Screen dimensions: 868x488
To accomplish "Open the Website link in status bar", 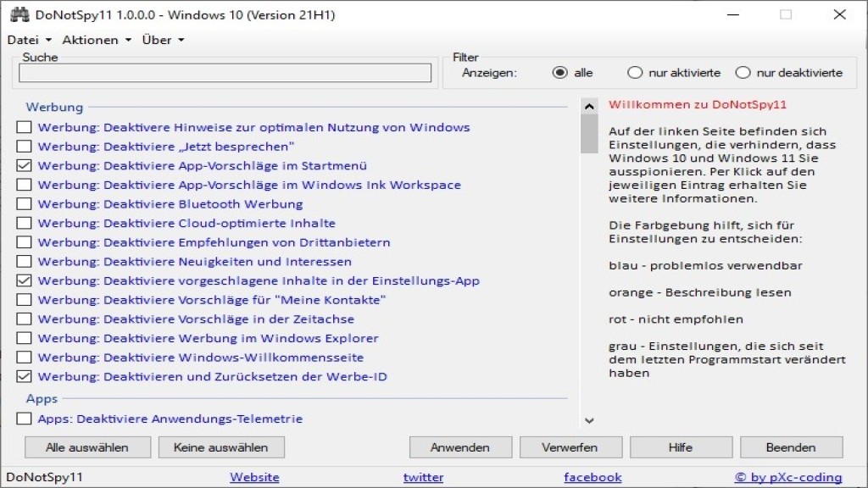I will click(x=254, y=477).
